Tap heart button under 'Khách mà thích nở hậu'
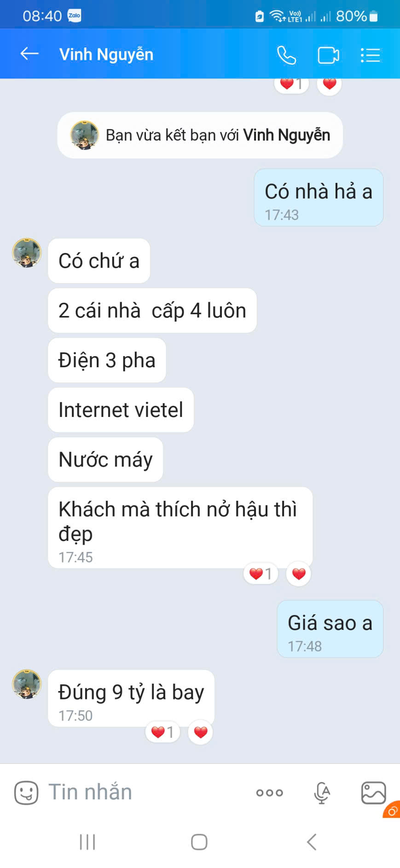This screenshot has height=868, width=400. click(x=299, y=574)
